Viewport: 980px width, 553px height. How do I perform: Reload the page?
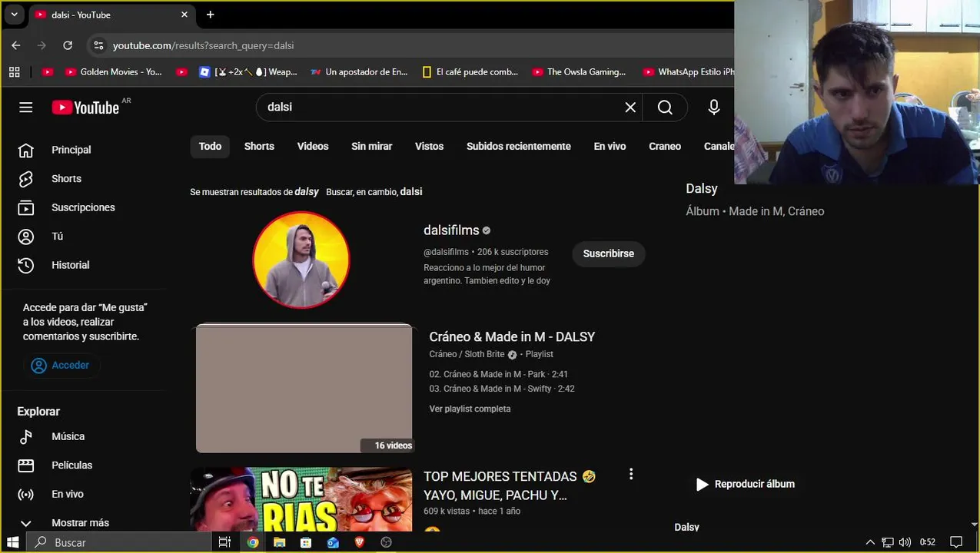[68, 45]
